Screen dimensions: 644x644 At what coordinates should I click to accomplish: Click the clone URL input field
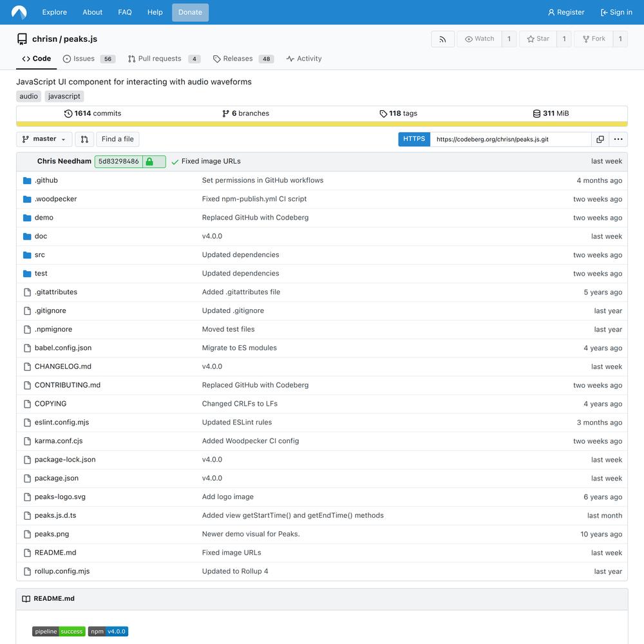510,139
